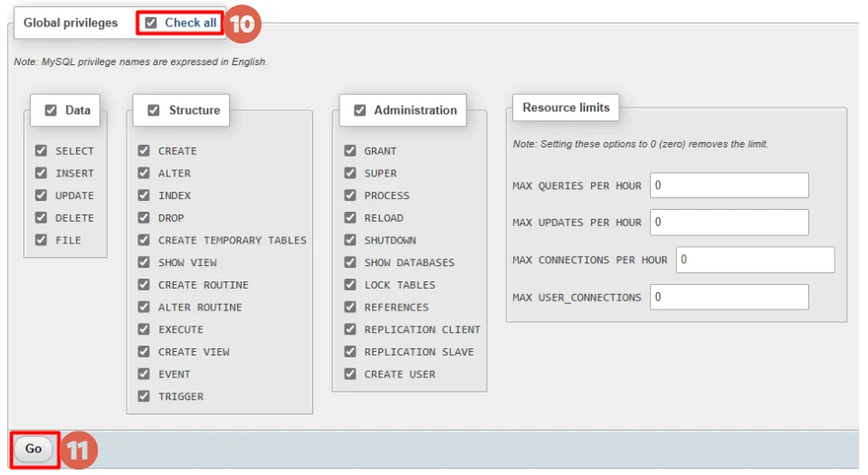The width and height of the screenshot is (868, 475).
Task: Focus the MAX UPDATES PER HOUR field
Action: coord(729,222)
